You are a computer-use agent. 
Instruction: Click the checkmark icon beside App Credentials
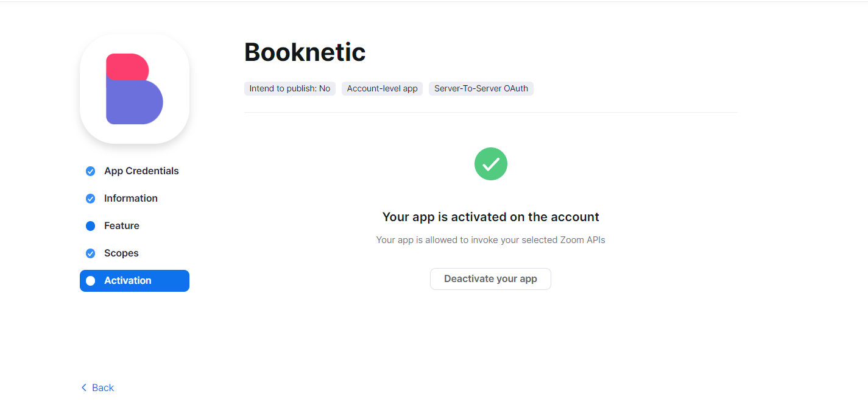[90, 171]
